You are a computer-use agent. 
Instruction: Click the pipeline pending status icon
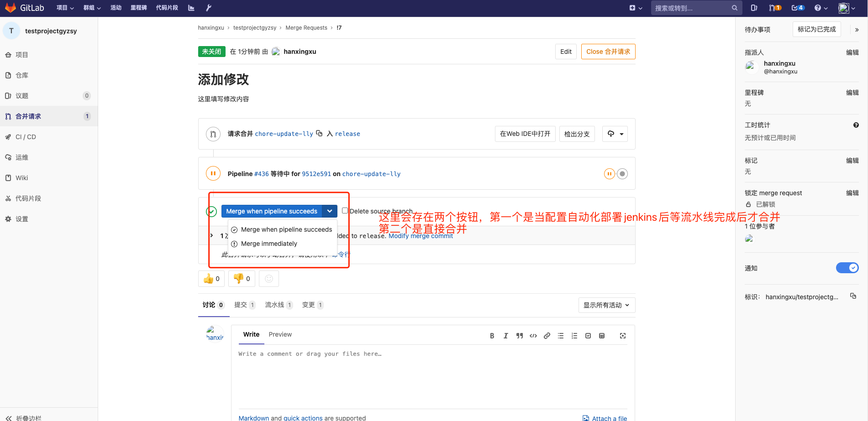point(213,173)
